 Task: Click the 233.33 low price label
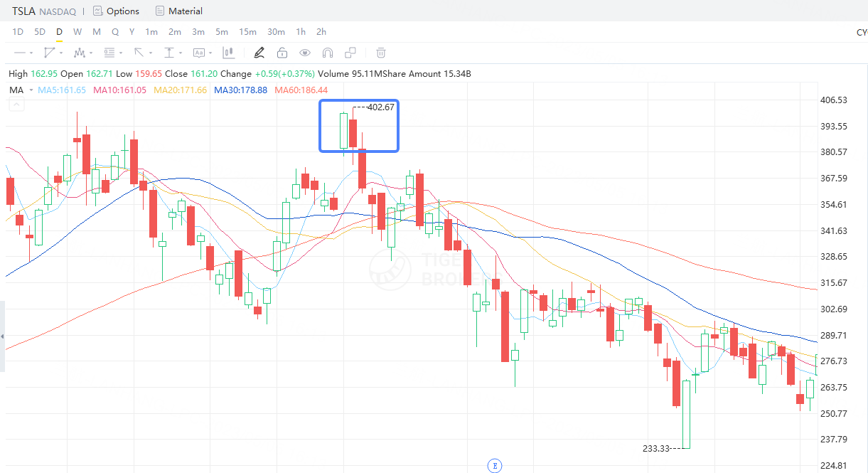tap(656, 449)
